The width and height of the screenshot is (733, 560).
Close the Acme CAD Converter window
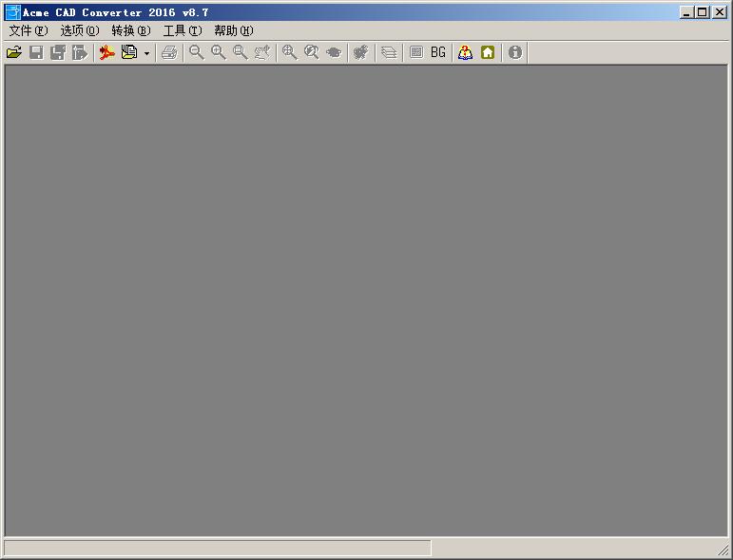[719, 12]
